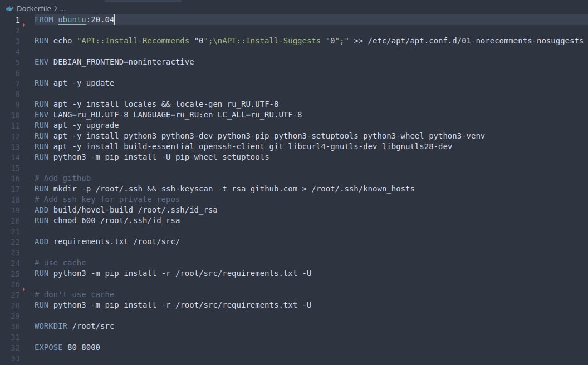Follow the underlined ubuntu image link
This screenshot has width=588, height=365.
(x=72, y=19)
